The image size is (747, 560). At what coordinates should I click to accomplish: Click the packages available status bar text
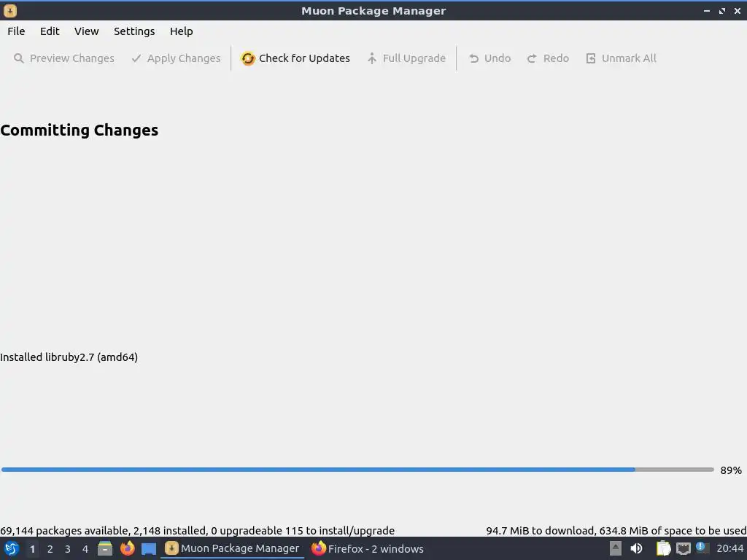197,531
